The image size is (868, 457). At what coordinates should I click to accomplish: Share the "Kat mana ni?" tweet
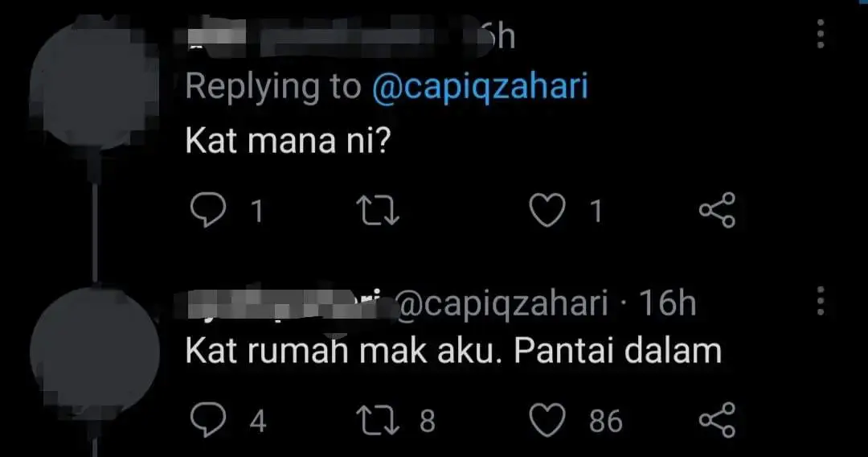(717, 211)
